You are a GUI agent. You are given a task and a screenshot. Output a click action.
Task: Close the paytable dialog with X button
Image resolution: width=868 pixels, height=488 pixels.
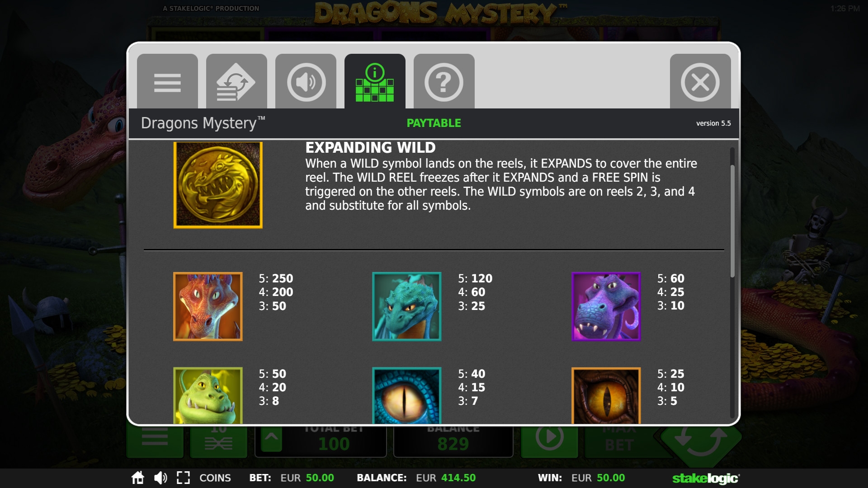pyautogui.click(x=700, y=81)
